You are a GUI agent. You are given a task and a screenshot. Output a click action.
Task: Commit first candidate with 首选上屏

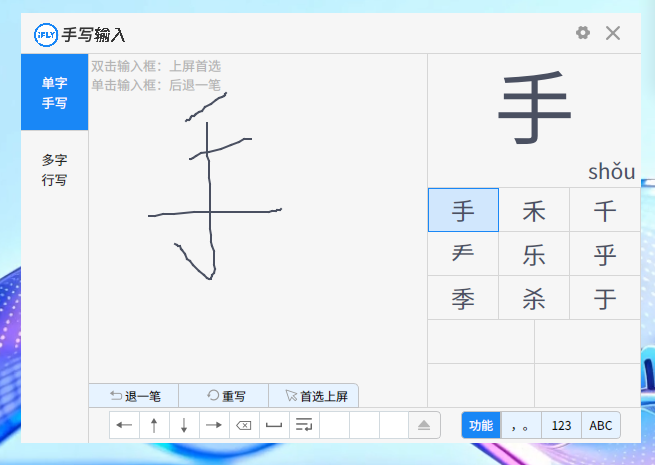(x=313, y=396)
